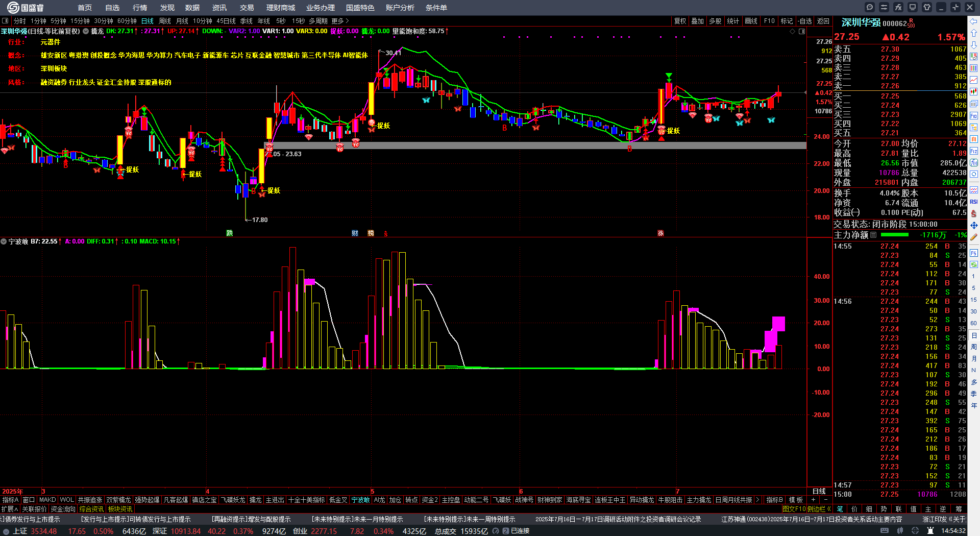Click the F10 company info sidebar icon
This screenshot has width=980, height=536.
pyautogui.click(x=974, y=116)
